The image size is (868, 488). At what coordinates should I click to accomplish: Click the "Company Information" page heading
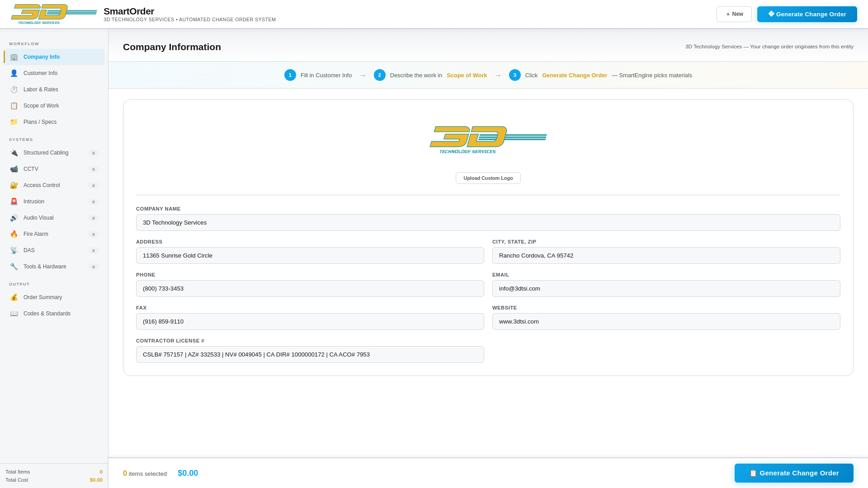point(172,47)
